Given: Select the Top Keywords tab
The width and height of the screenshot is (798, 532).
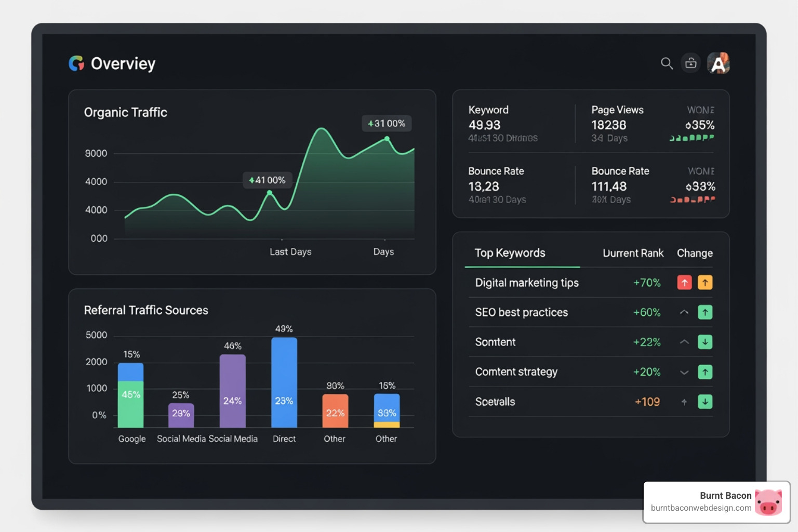Looking at the screenshot, I should pyautogui.click(x=510, y=253).
